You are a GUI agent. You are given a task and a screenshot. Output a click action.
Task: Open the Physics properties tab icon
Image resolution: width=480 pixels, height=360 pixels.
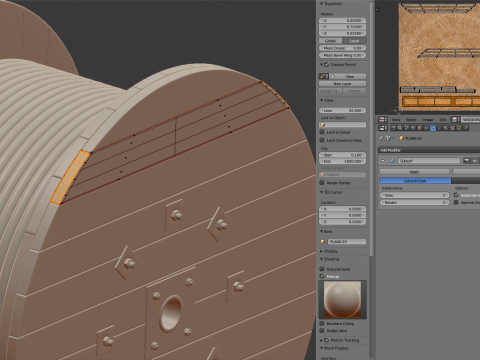point(466,128)
